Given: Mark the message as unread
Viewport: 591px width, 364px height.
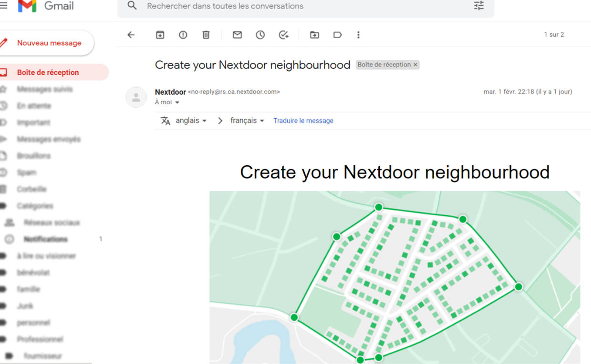Looking at the screenshot, I should click(x=237, y=35).
